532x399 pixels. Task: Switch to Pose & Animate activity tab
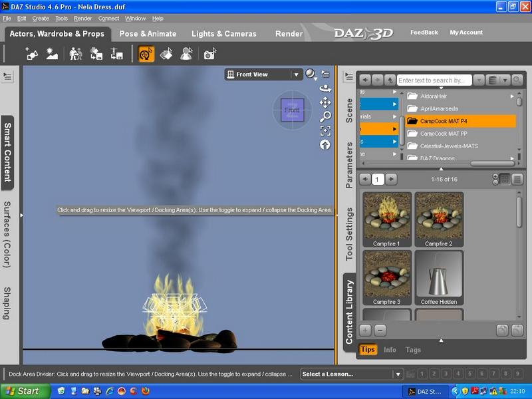(148, 34)
